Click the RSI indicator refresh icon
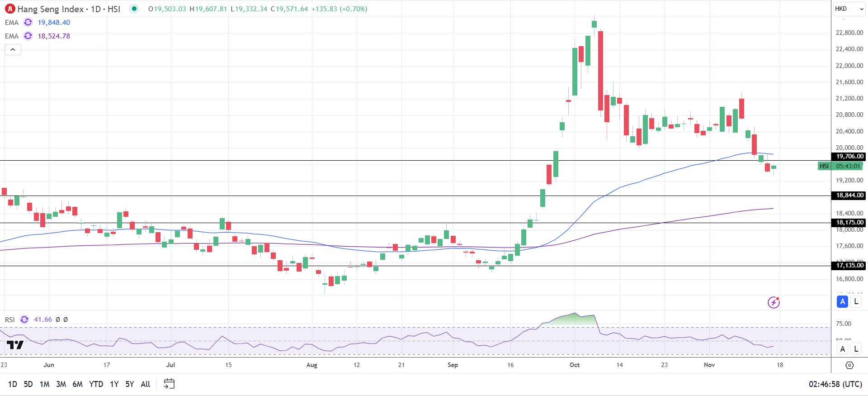Image resolution: width=868 pixels, height=396 pixels. [24, 320]
